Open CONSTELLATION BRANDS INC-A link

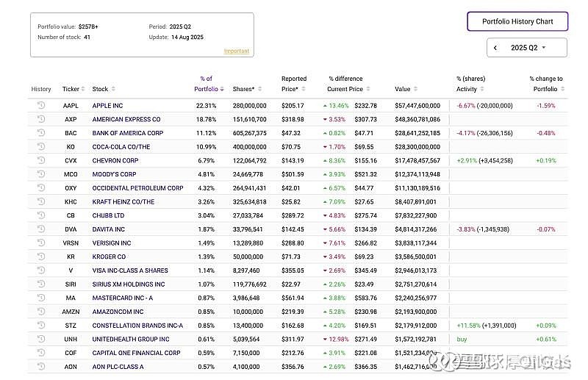[x=137, y=326]
